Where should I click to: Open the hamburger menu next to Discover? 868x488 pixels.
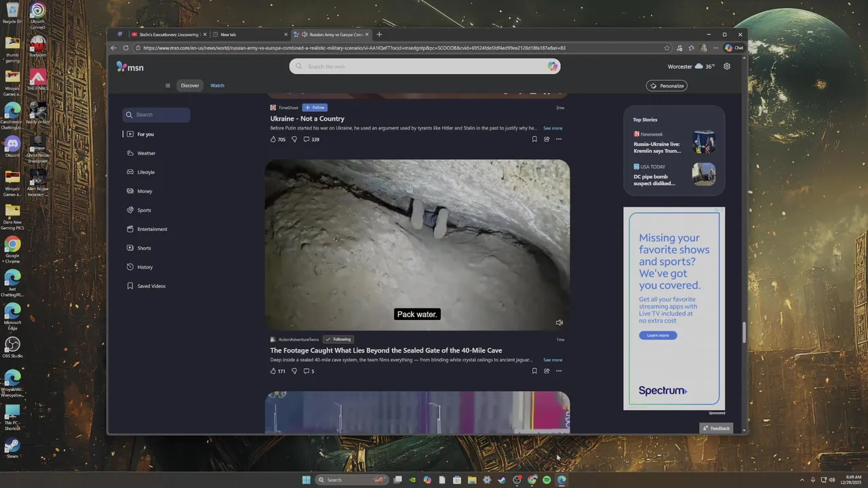(167, 85)
